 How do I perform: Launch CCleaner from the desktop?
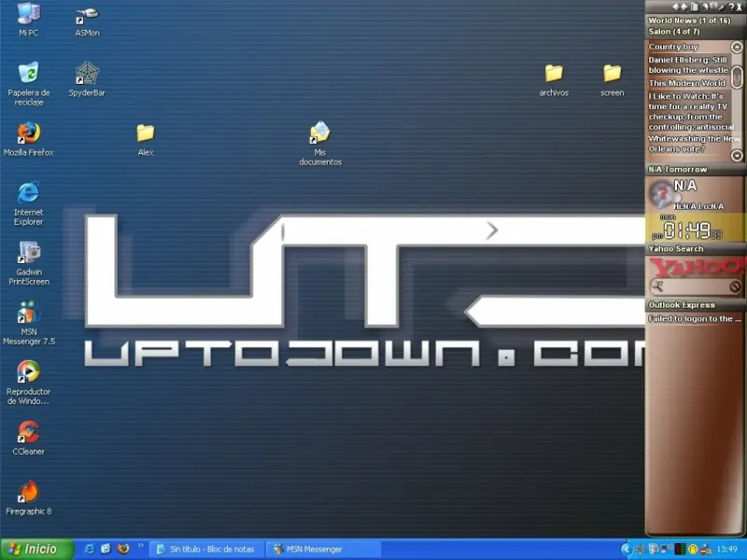pos(29,437)
